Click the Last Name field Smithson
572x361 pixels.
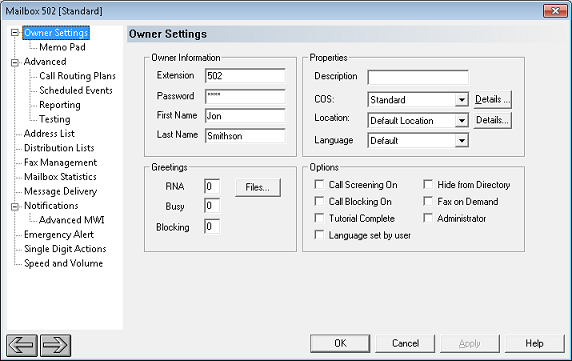[x=245, y=136]
